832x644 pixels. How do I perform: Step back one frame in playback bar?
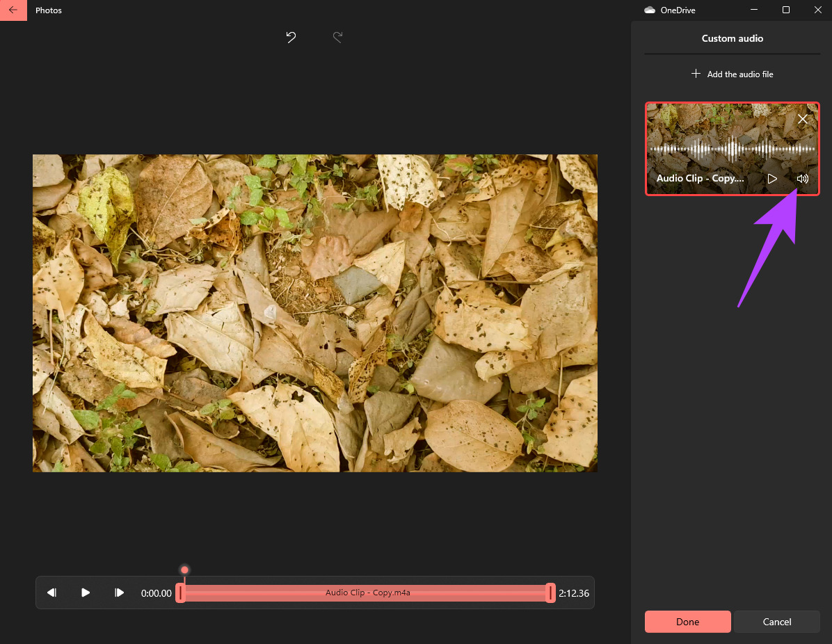coord(51,593)
